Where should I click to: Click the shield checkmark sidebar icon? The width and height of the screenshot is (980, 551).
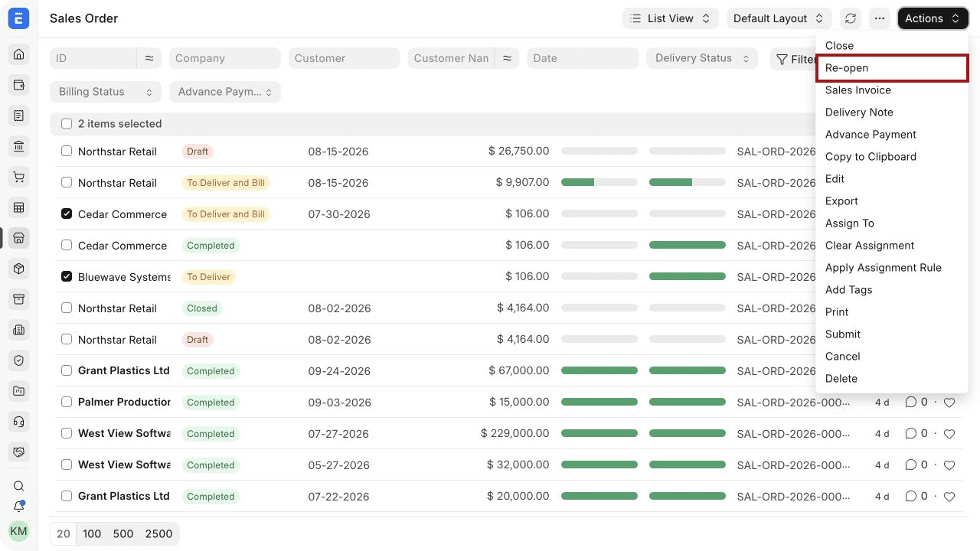[19, 360]
